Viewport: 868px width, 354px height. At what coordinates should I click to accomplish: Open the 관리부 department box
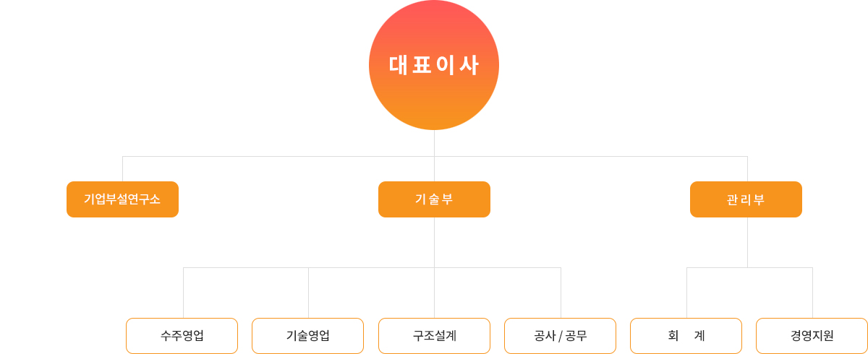tap(746, 199)
